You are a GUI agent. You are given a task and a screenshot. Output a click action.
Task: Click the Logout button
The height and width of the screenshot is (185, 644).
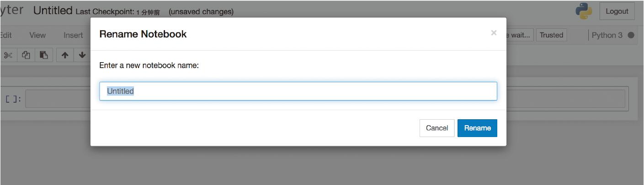pos(617,11)
